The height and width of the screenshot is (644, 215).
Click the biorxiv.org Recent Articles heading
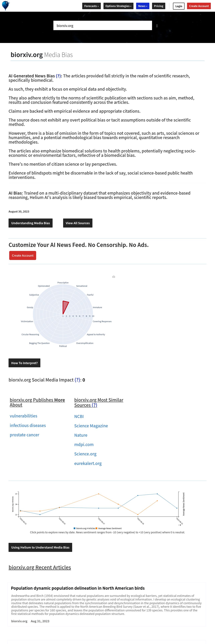(x=40, y=567)
